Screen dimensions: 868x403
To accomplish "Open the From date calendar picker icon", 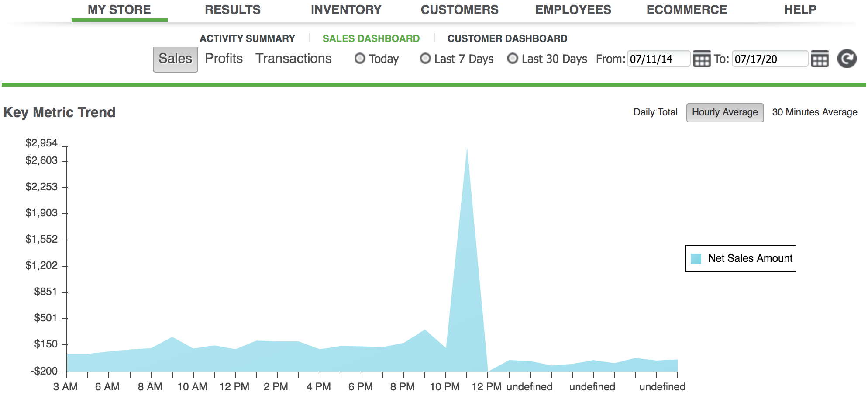I will (702, 59).
